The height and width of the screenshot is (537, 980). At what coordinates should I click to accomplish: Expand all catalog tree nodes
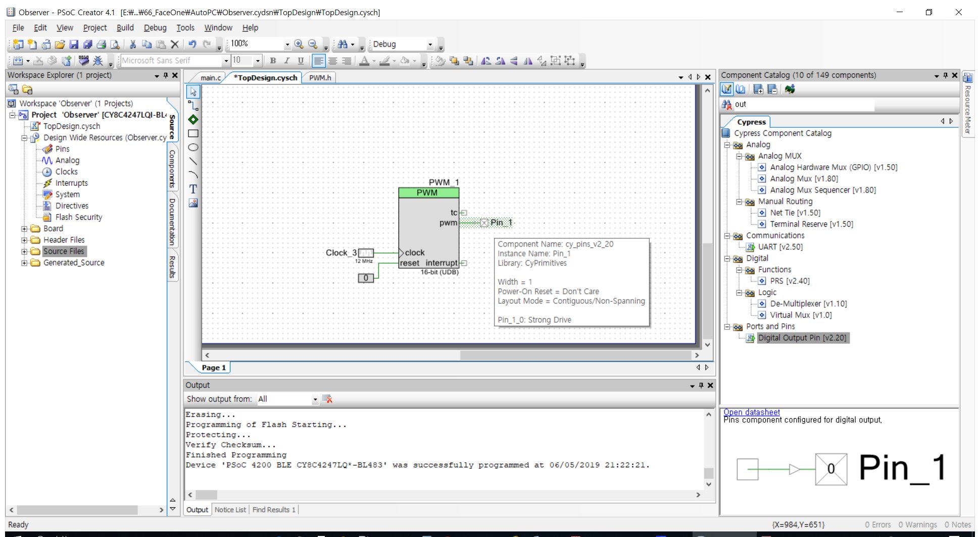pyautogui.click(x=758, y=89)
